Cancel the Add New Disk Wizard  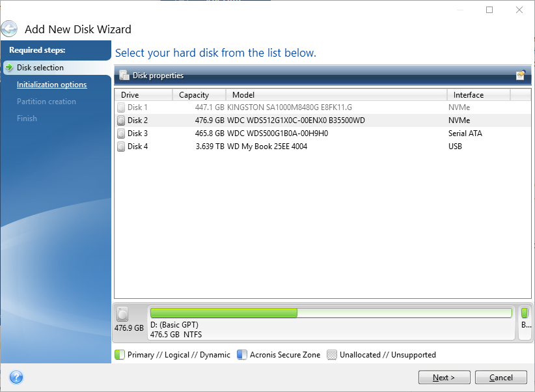pos(501,377)
